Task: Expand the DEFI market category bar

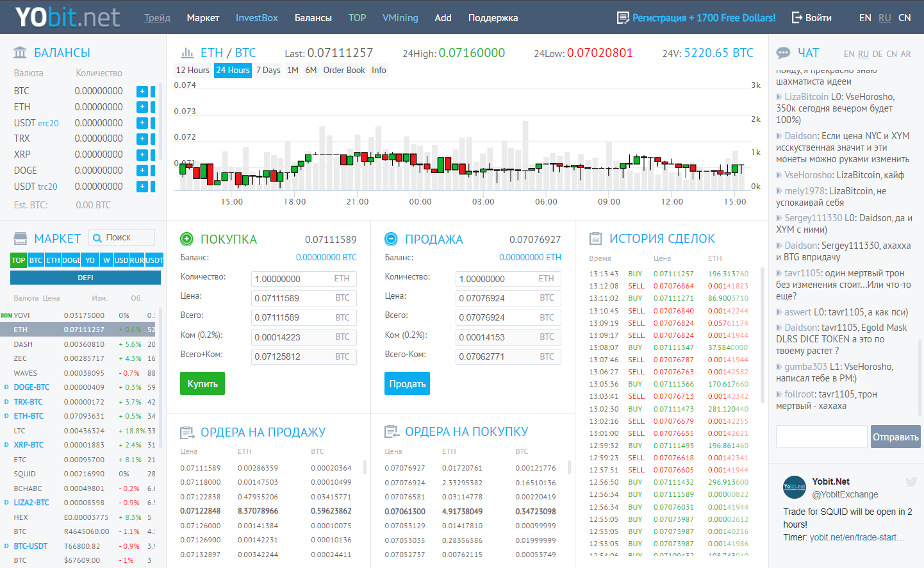Action: point(85,278)
